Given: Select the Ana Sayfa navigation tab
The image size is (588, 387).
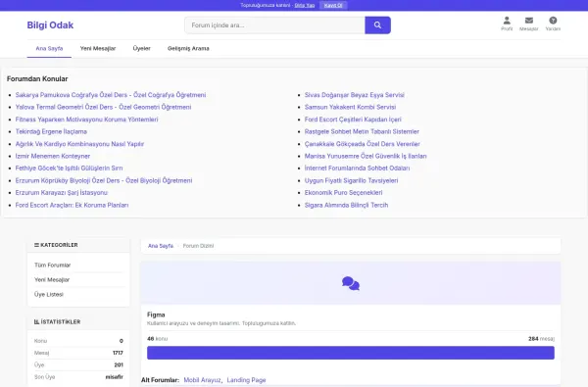Looking at the screenshot, I should click(x=49, y=48).
